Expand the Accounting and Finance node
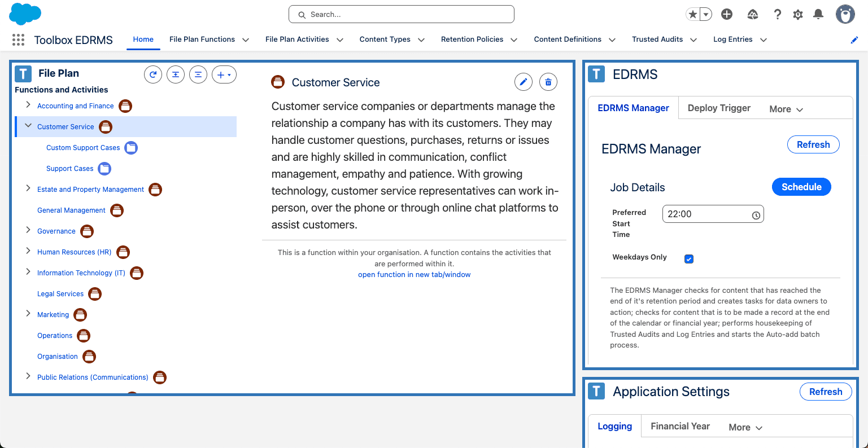868x448 pixels. click(x=28, y=105)
